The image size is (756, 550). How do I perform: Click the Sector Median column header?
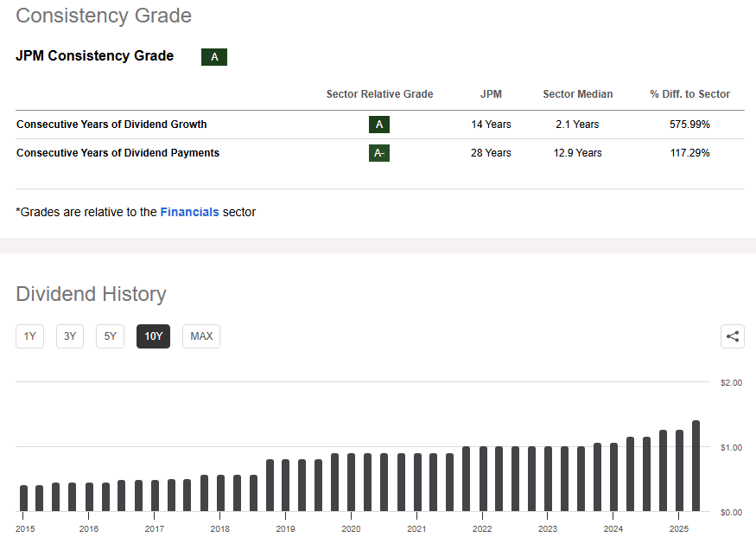tap(577, 94)
